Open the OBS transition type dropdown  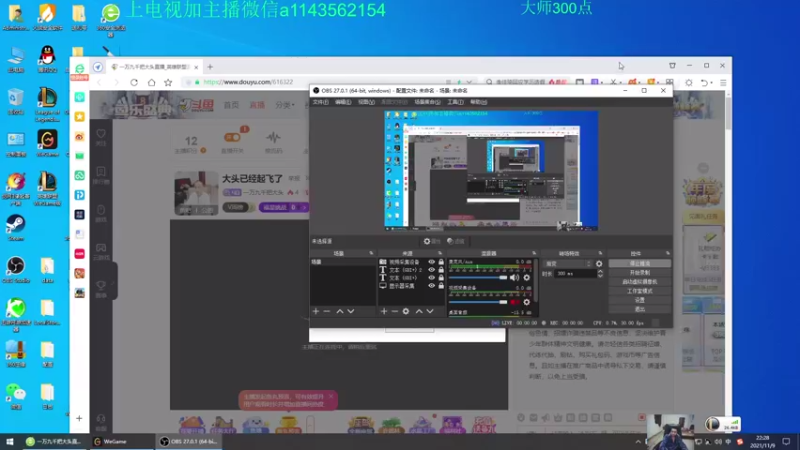[x=568, y=264]
